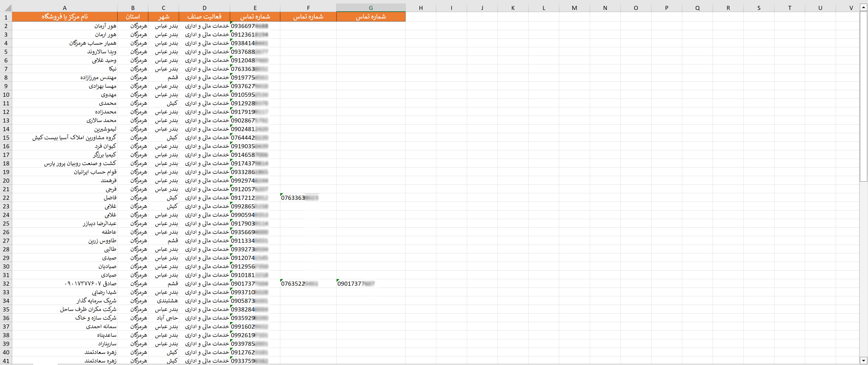This screenshot has height=365, width=868.
Task: Click "شماره تماس" header in column G
Action: pyautogui.click(x=371, y=17)
